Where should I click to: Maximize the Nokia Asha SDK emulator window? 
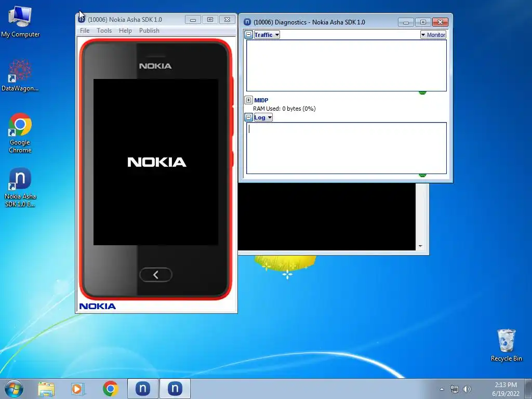pos(210,20)
